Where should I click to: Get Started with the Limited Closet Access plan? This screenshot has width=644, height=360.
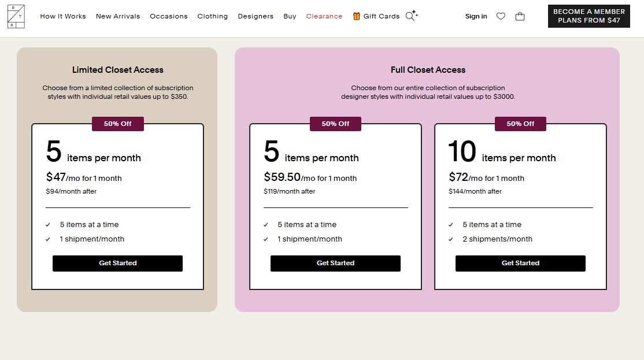(x=117, y=263)
